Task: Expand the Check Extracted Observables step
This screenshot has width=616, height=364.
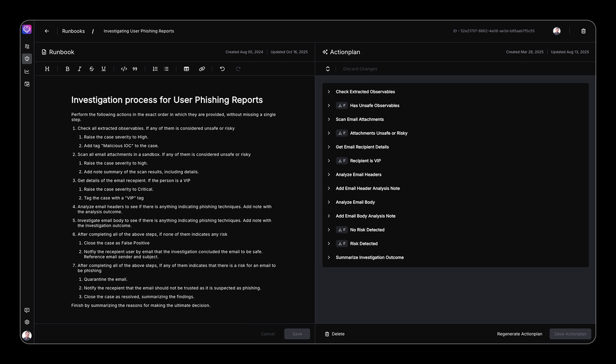Action: (329, 92)
